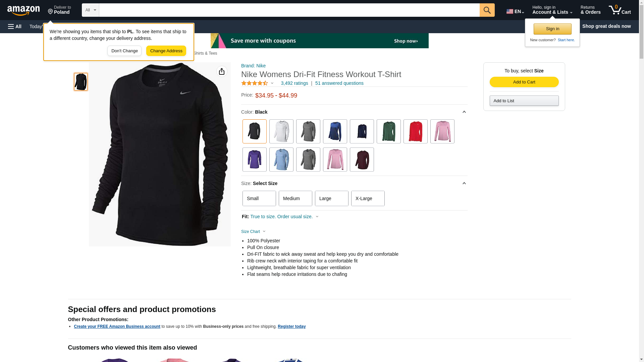Expand the Size Chart
Image resolution: width=644 pixels, height=362 pixels.
(253, 232)
